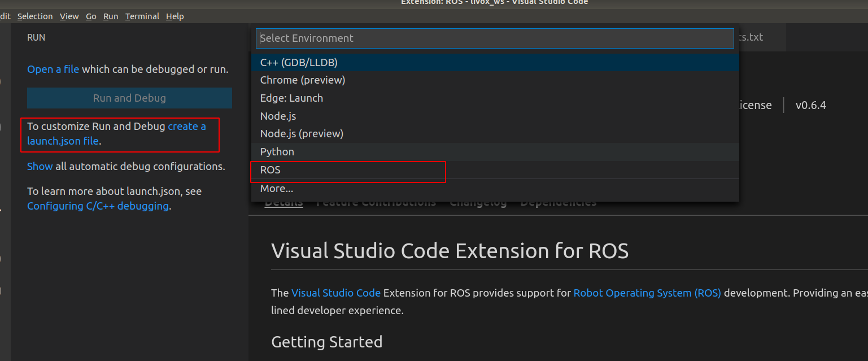Switch to the Details tab

[283, 202]
